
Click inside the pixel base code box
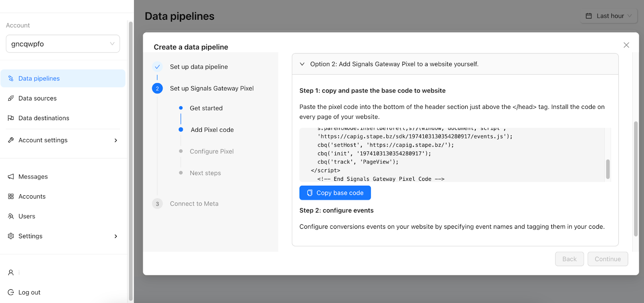(452, 155)
